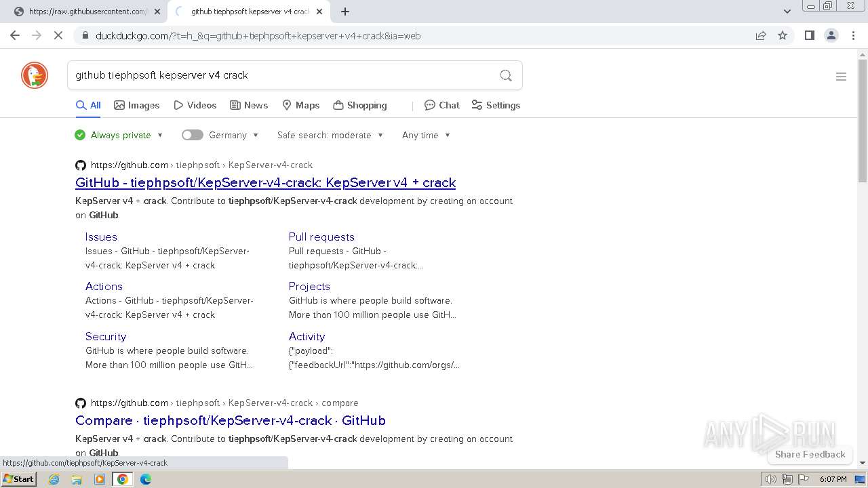Screen dimensions: 868x488
Task: Click the browser forward arrow
Action: point(37,35)
